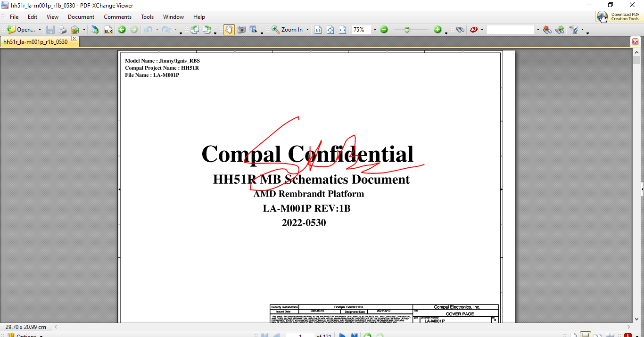
Task: Click the Save floppy disk icon
Action: tap(50, 30)
